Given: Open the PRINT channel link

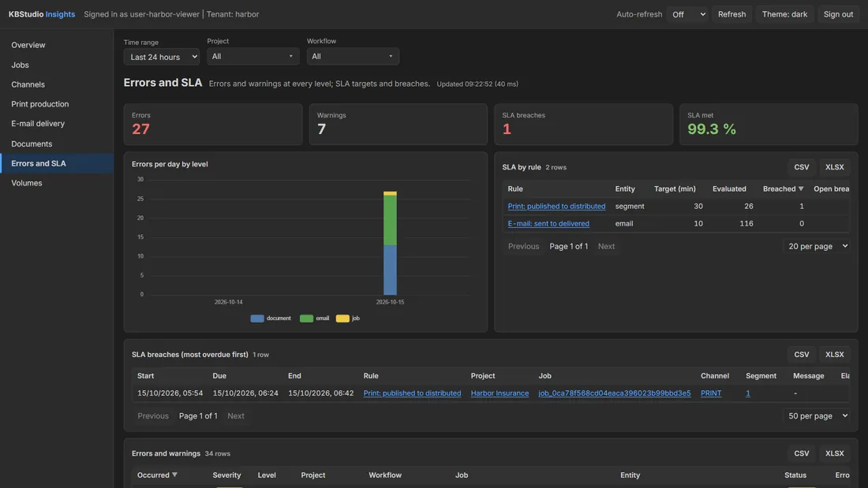Looking at the screenshot, I should (x=711, y=393).
